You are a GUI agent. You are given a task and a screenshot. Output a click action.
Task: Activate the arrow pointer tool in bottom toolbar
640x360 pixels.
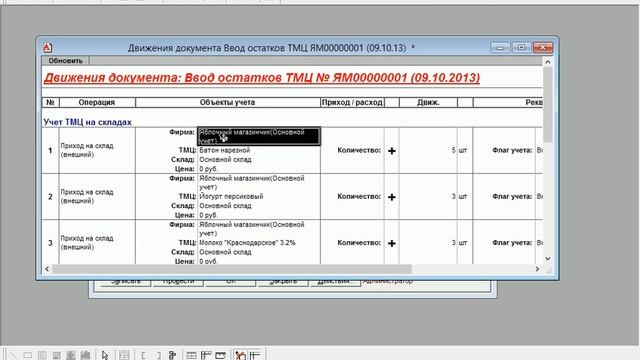pos(105,355)
